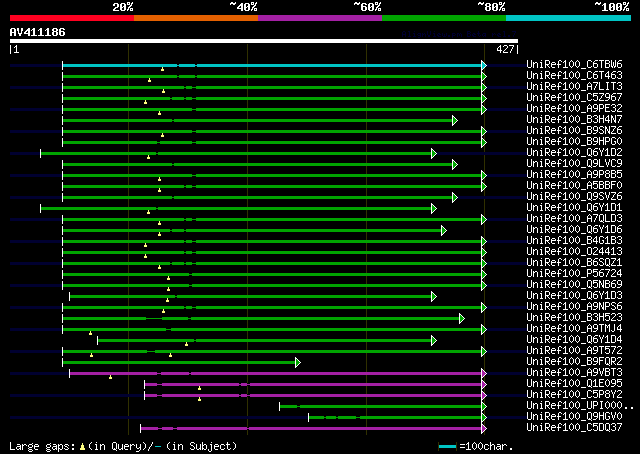Click the AV411186 query name label
Screen dimensions: 640x454
click(x=38, y=32)
